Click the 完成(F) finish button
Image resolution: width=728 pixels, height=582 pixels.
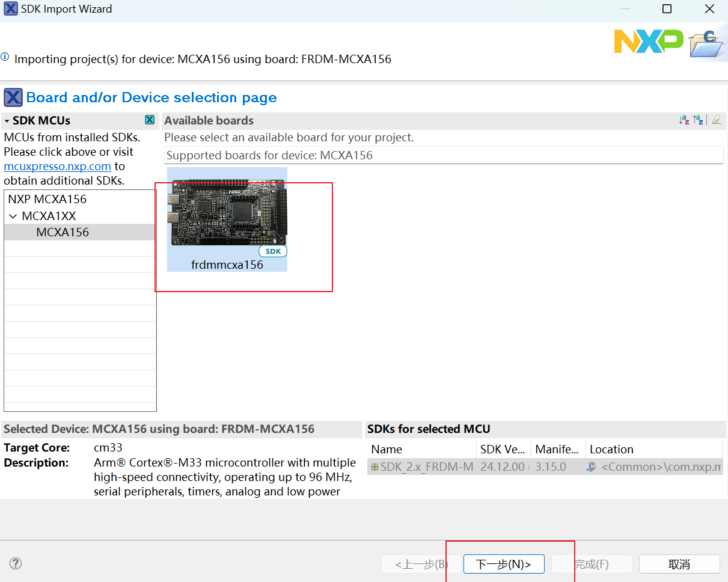click(592, 564)
